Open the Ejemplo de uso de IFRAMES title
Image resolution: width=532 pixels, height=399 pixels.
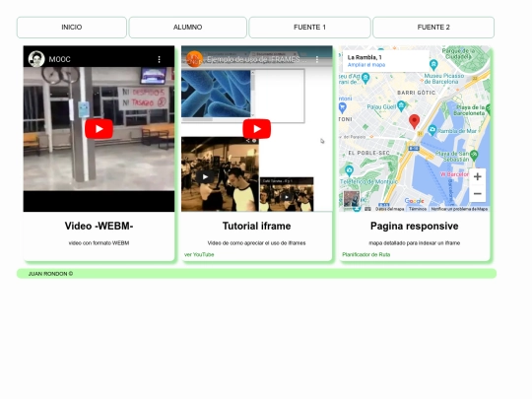click(x=257, y=59)
